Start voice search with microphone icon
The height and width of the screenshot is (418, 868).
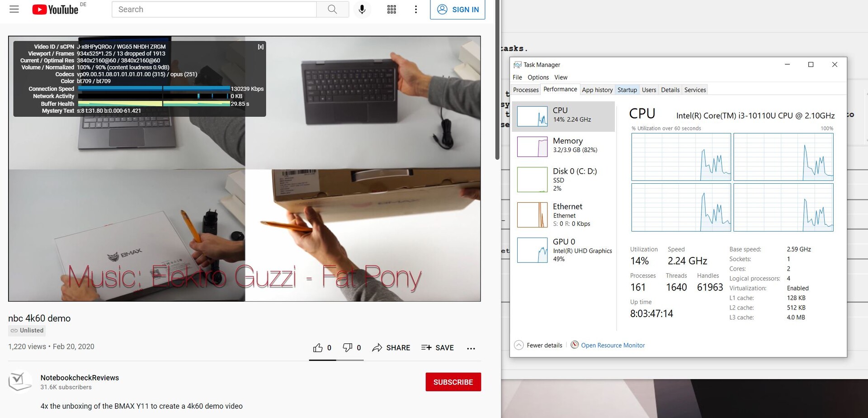362,9
